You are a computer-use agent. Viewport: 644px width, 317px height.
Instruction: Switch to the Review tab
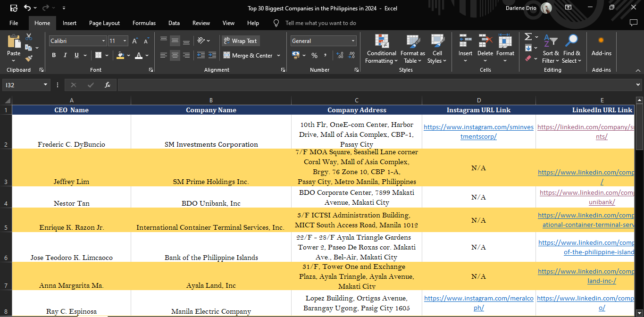201,23
